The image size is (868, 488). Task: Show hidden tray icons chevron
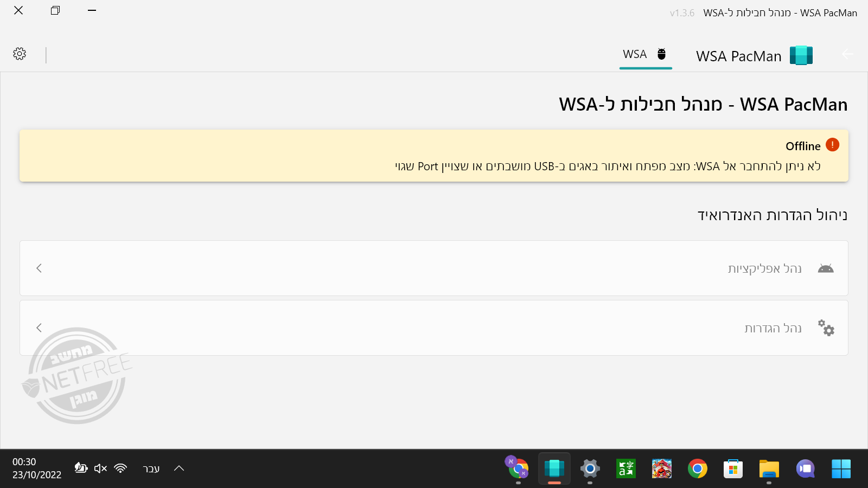tap(179, 468)
